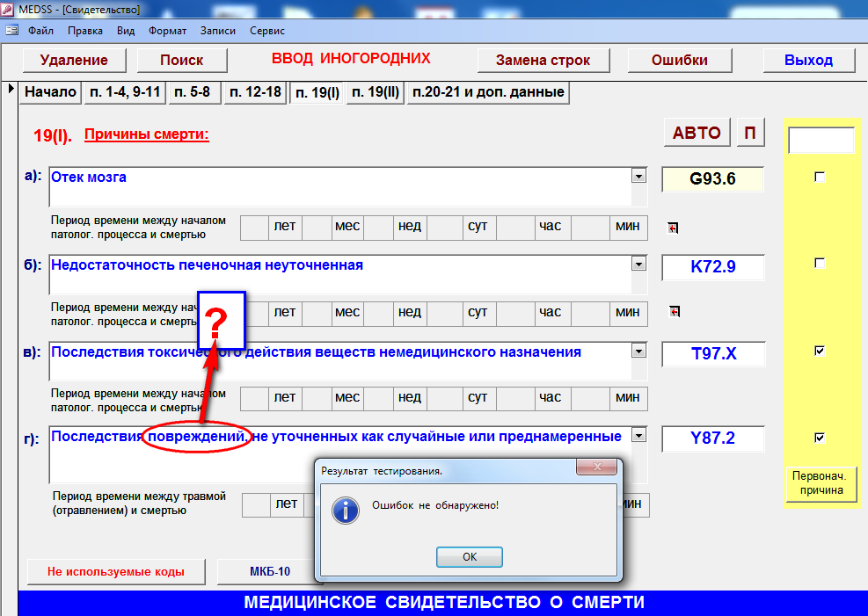868x616 pixels.
Task: Open the Вид menu
Action: coord(126,31)
